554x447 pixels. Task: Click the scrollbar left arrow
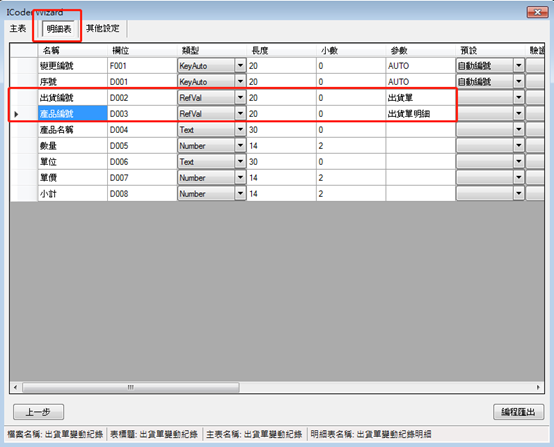(x=15, y=387)
